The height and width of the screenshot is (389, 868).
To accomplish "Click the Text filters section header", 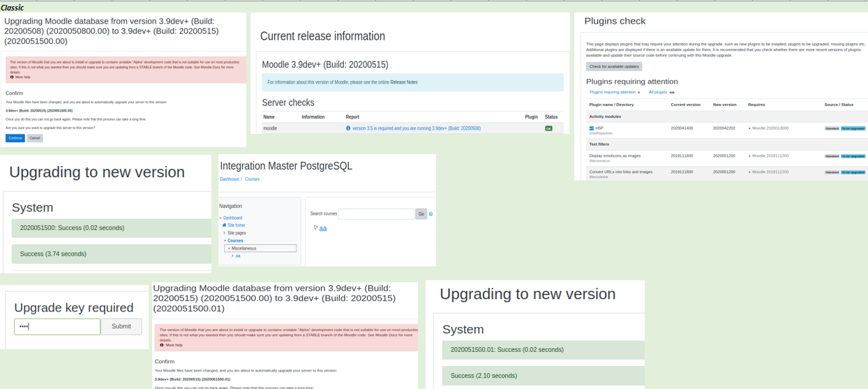I will pos(599,144).
